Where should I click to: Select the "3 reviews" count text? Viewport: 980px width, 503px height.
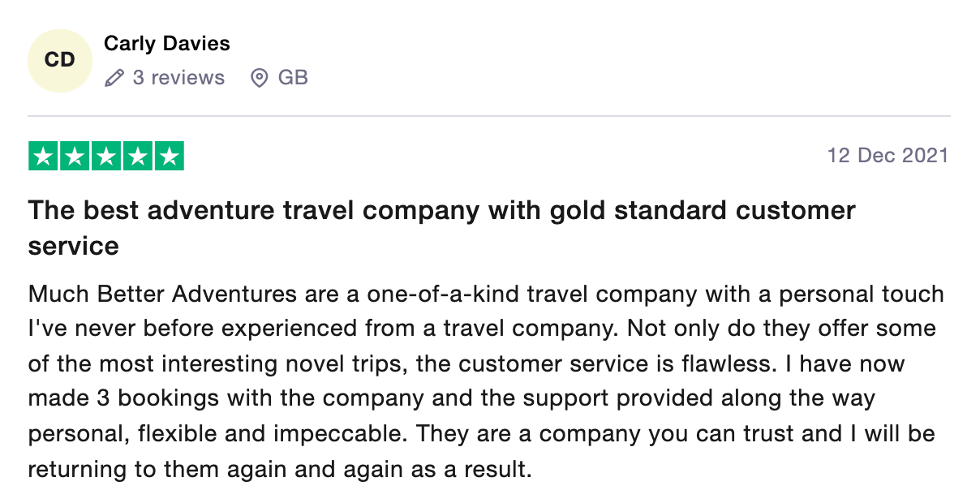coord(178,78)
